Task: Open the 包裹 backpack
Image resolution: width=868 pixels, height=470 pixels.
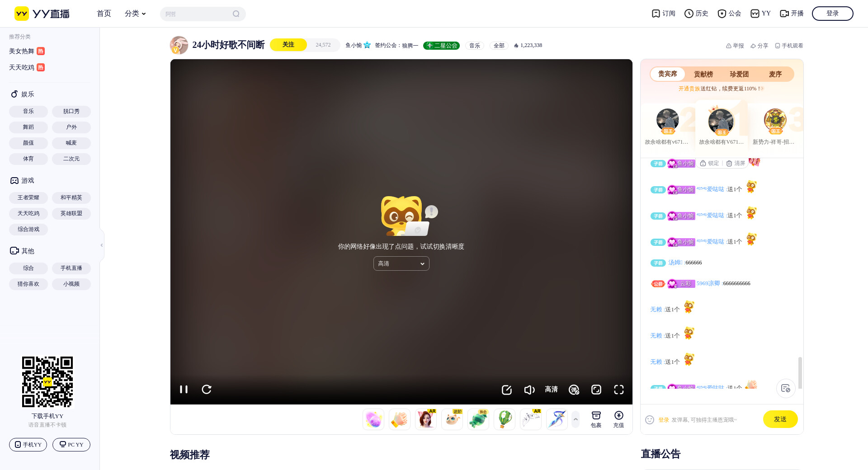Action: (596, 419)
